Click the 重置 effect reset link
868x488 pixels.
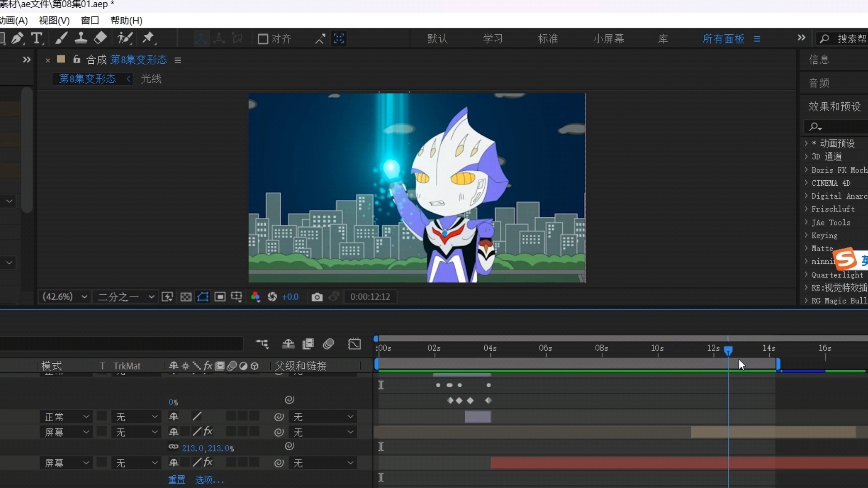(177, 480)
